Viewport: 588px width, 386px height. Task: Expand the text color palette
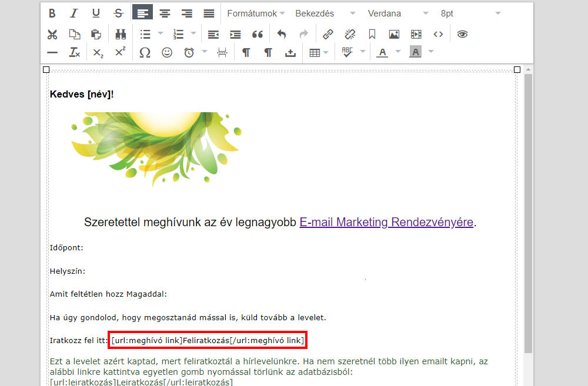coord(398,51)
